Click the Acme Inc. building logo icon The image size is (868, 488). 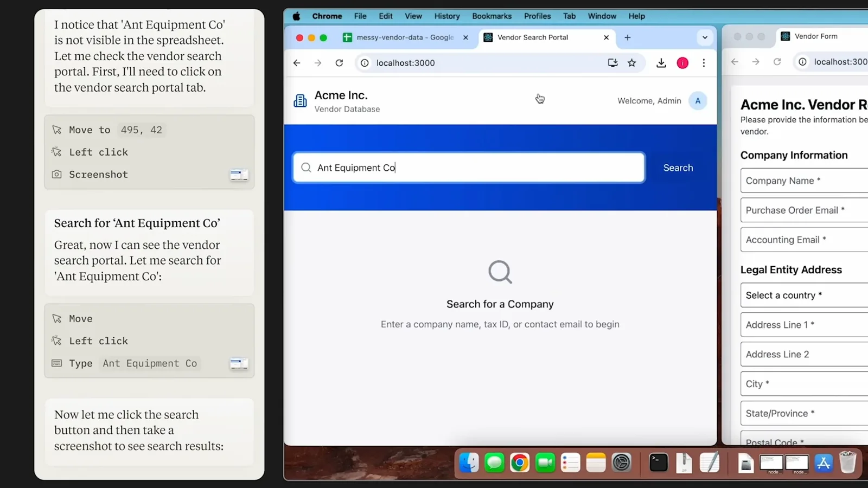click(x=300, y=101)
